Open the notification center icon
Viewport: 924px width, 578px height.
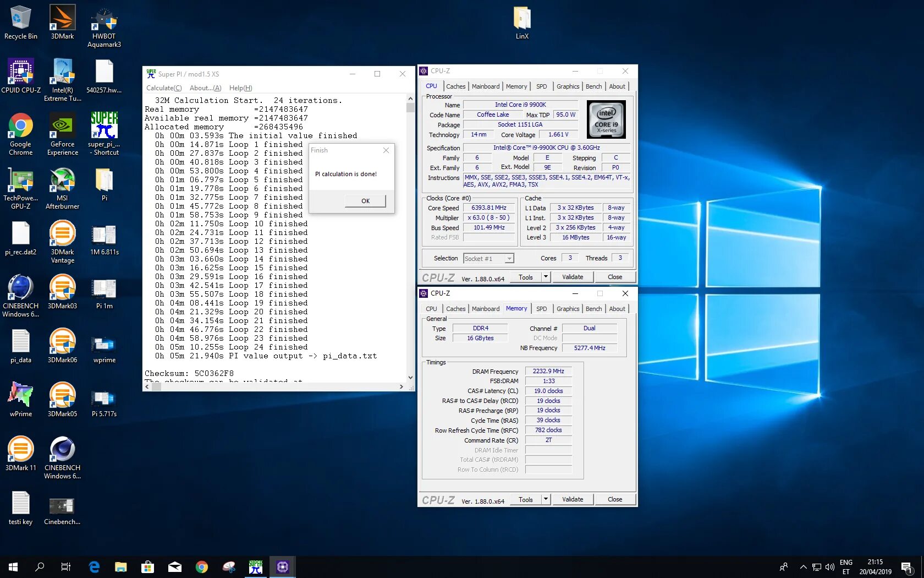click(x=906, y=567)
